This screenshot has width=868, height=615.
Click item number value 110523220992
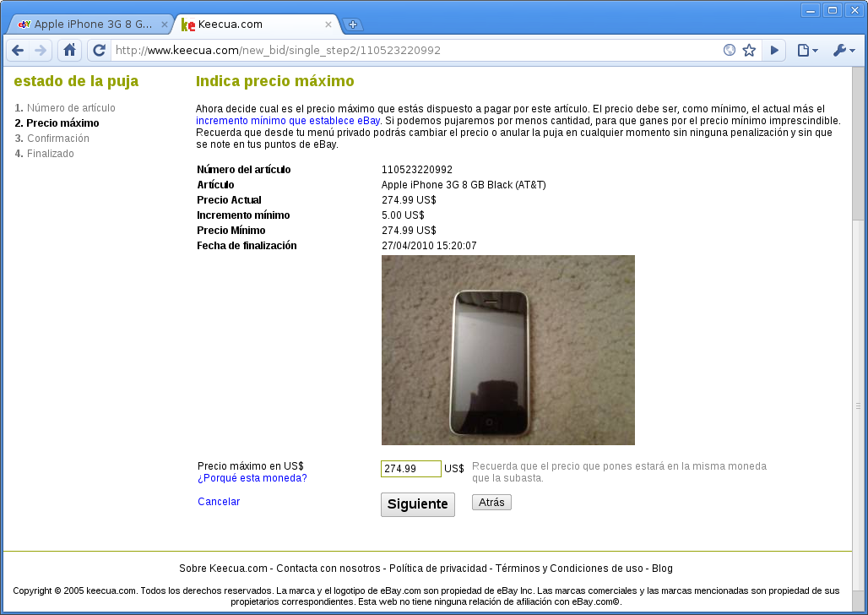pos(417,170)
